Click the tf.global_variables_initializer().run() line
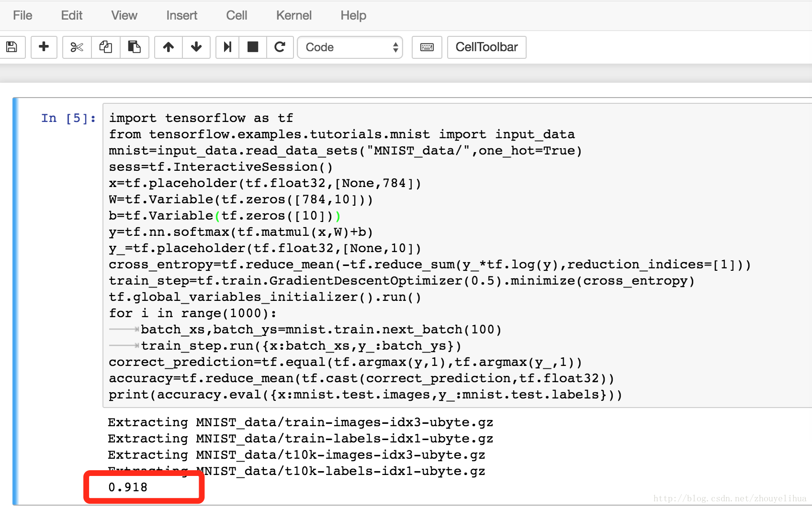The width and height of the screenshot is (812, 508). pos(265,297)
